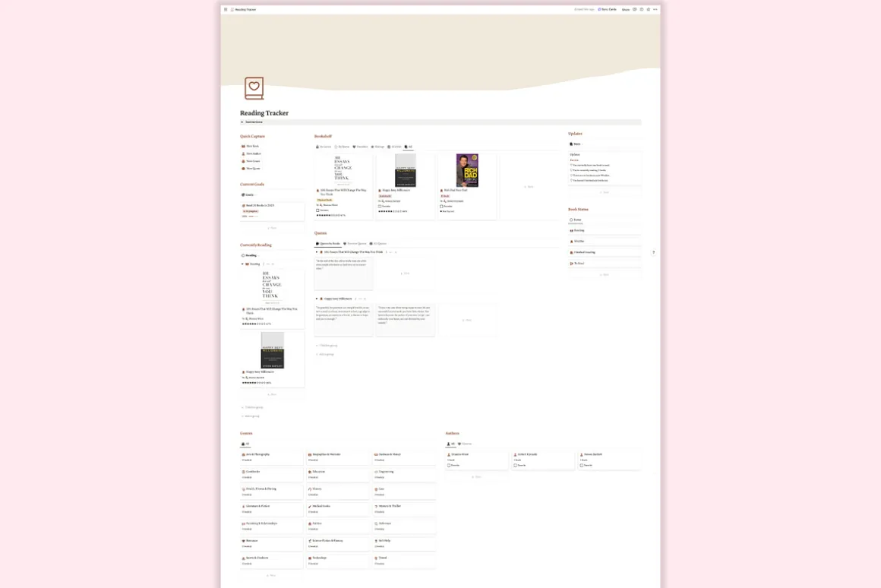Open Rich Dad Poor Dad cover thumbnail
The width and height of the screenshot is (881, 588).
point(467,170)
